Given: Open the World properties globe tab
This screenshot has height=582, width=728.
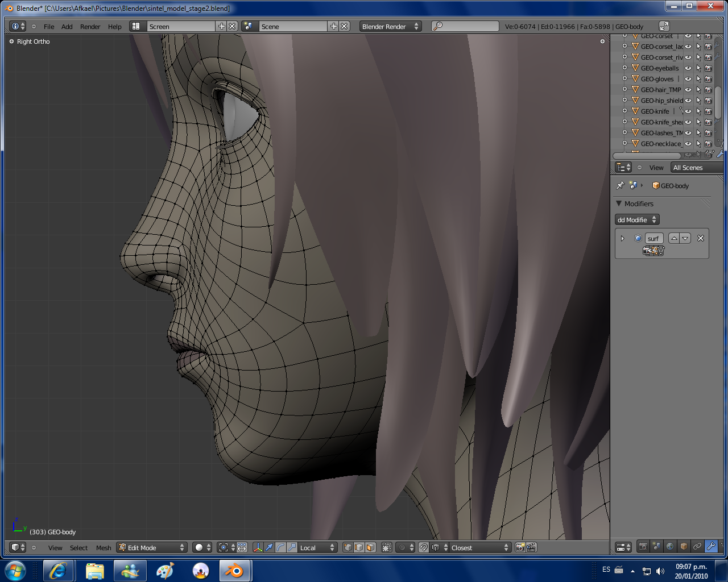Looking at the screenshot, I should pyautogui.click(x=670, y=547).
